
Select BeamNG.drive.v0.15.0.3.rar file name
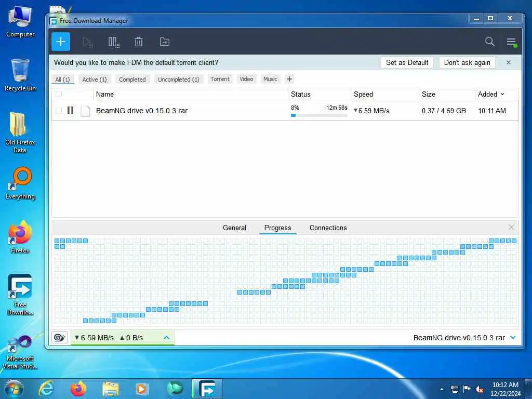tap(142, 111)
